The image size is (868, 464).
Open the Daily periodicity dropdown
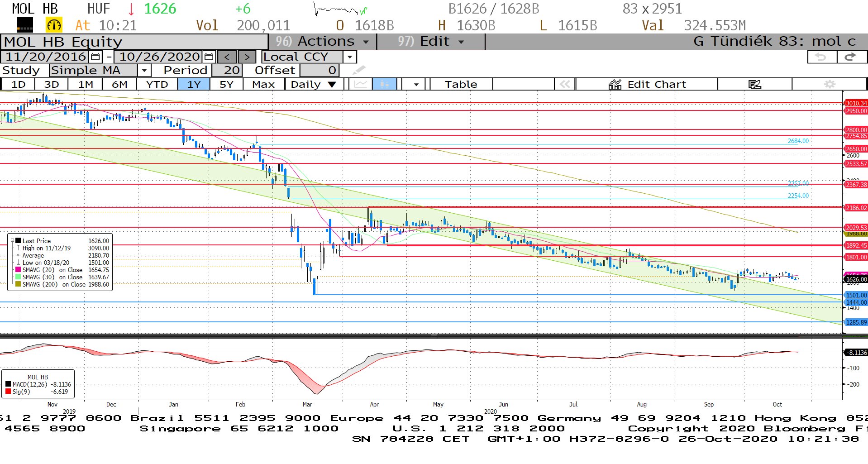[314, 84]
